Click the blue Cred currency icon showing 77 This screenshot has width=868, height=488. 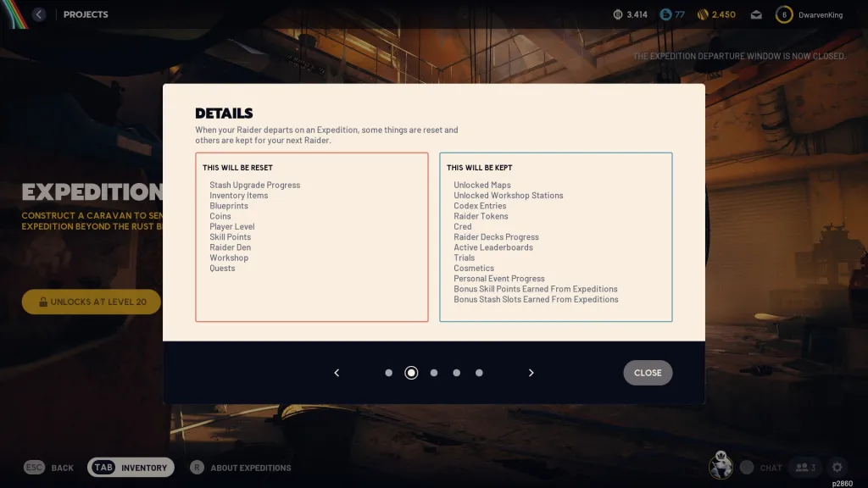[665, 15]
